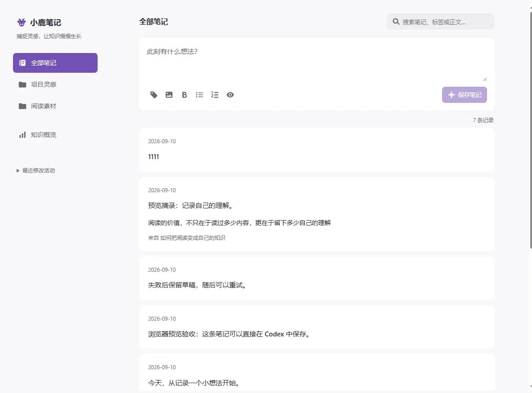Open 知识概览 overview page
Viewport: 532px width, 393px height.
(55, 135)
